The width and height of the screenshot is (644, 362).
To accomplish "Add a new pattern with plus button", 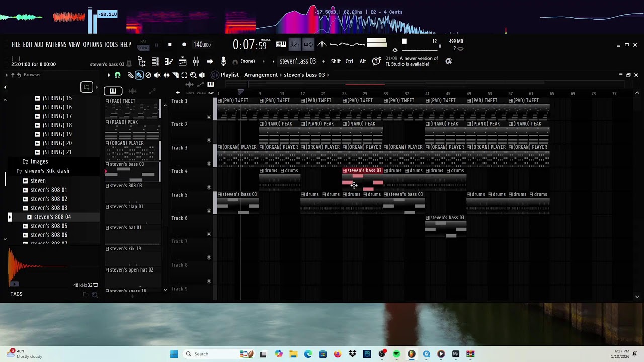I will point(323,61).
